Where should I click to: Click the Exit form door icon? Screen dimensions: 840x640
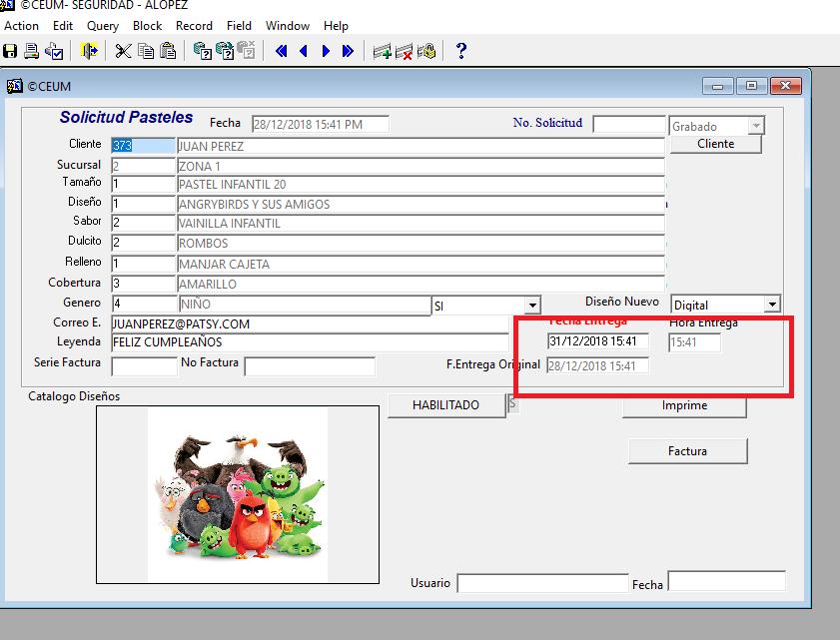[x=89, y=51]
